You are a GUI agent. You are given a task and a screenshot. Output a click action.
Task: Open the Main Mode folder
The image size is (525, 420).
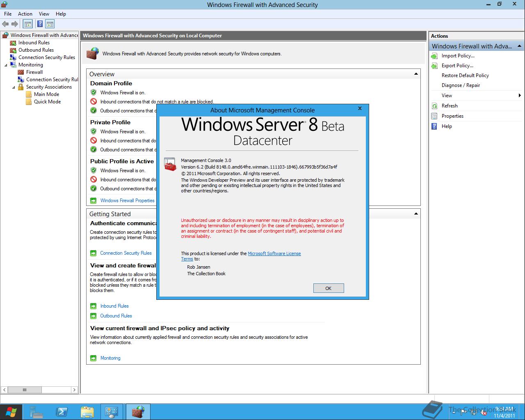[x=47, y=94]
